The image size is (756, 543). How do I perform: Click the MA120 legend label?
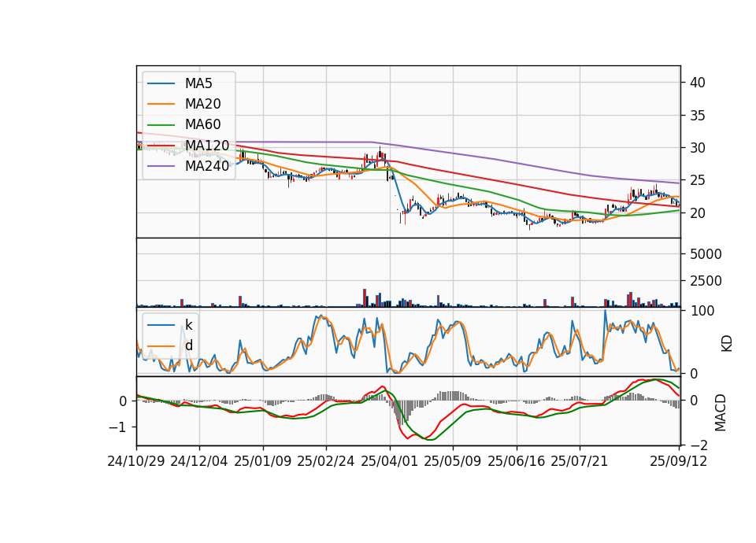pos(207,145)
